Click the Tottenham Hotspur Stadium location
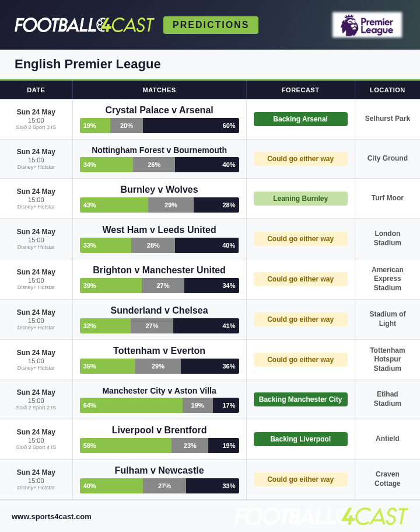This screenshot has width=420, height=532. pos(387,359)
